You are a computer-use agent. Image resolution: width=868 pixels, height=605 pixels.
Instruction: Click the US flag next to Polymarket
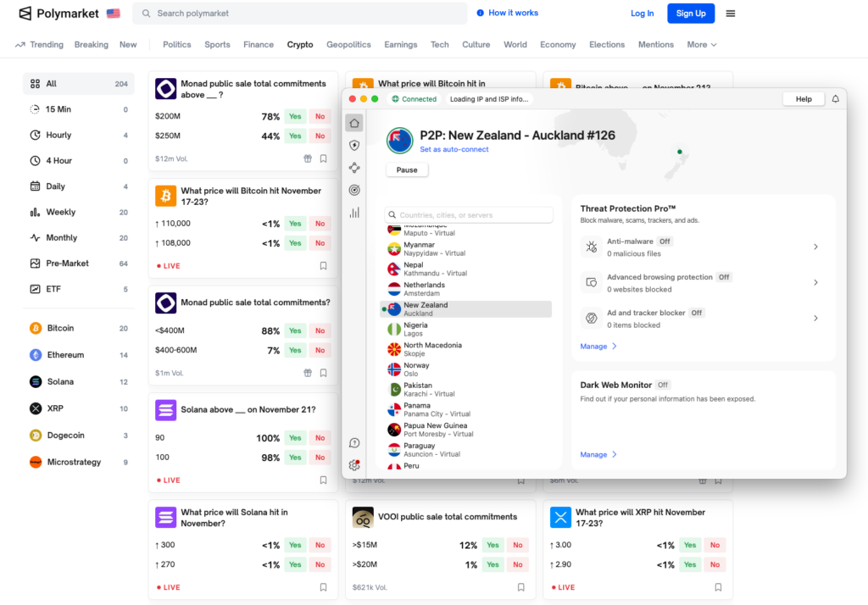tap(114, 14)
